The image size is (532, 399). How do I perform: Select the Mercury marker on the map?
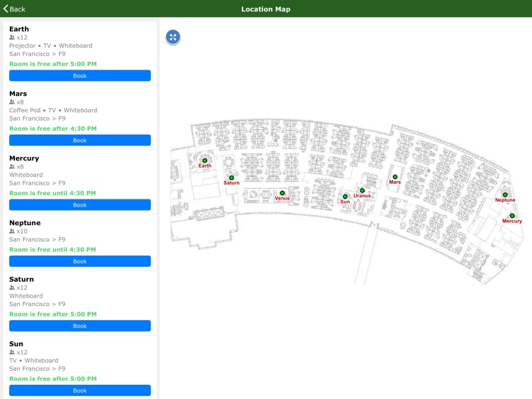[512, 216]
